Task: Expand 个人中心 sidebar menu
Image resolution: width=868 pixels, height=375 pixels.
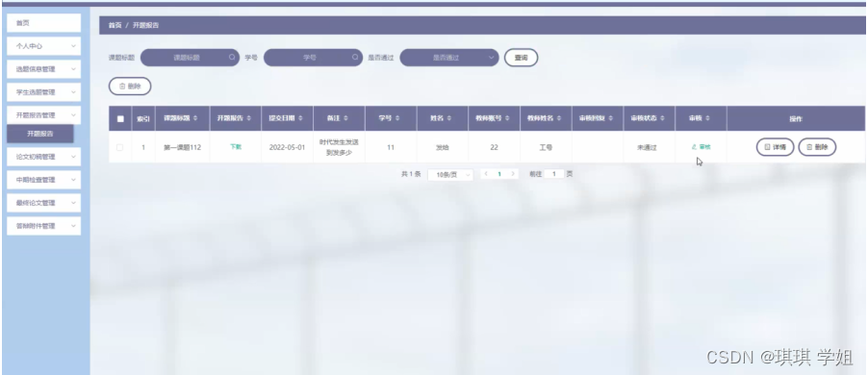Action: (x=43, y=46)
